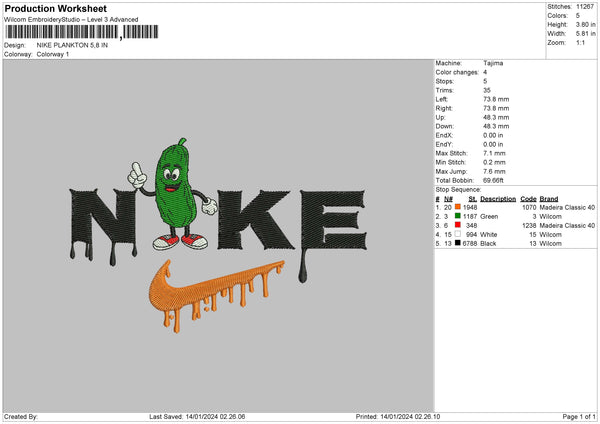This screenshot has height=424, width=600.
Task: Click the Left value 73.8 mm
Action: coord(496,99)
